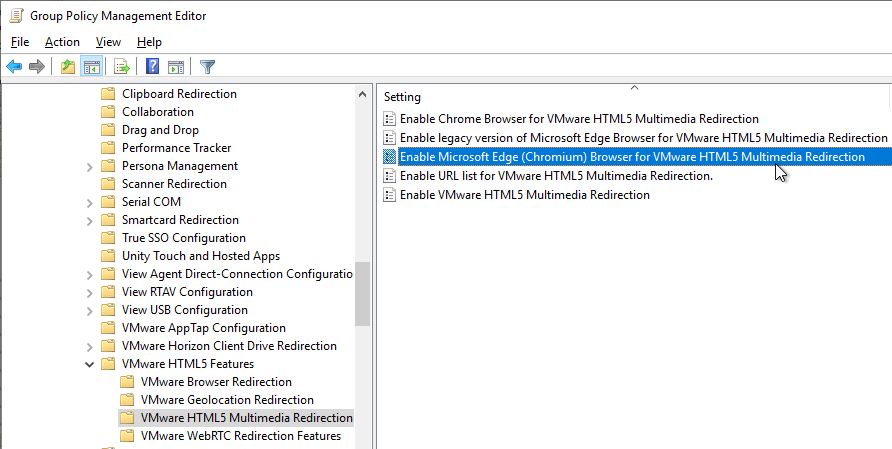892x449 pixels.
Task: Click the Group Policy Management Editor title icon
Action: 16,16
